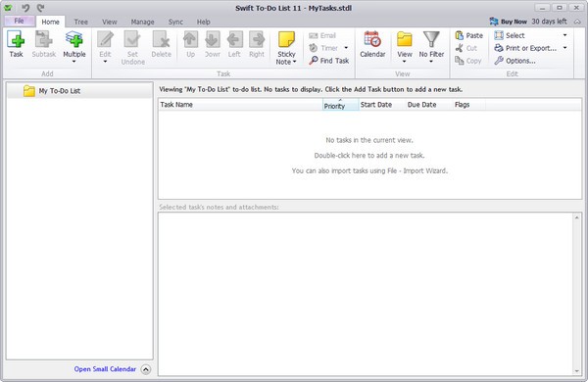Image resolution: width=588 pixels, height=382 pixels.
Task: Expand the Edit dropdown arrow
Action: (105, 62)
